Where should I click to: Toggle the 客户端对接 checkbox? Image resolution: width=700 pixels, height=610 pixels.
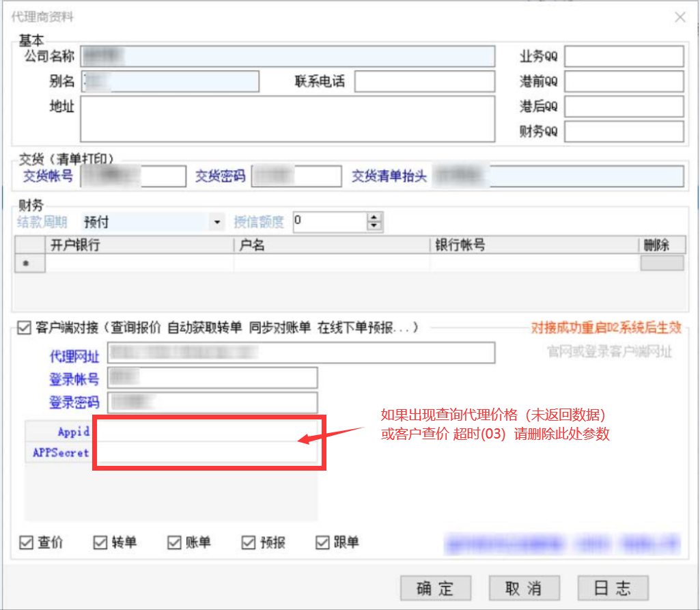click(25, 328)
